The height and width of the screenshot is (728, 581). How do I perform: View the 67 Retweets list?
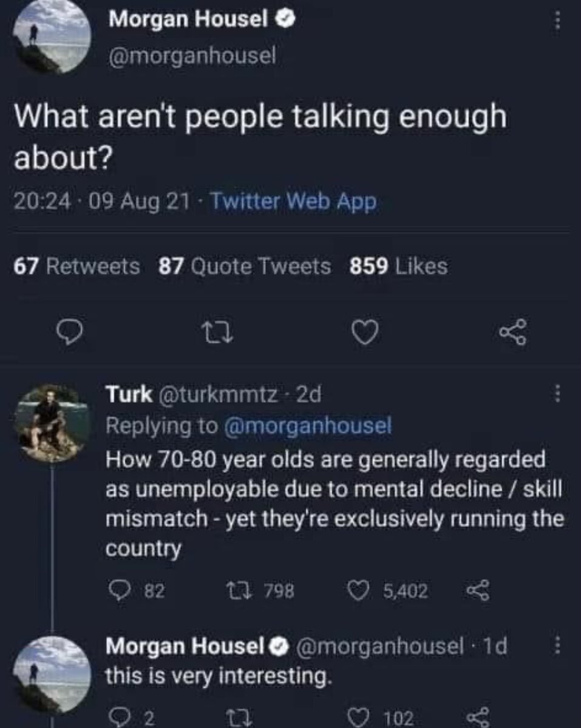76,266
